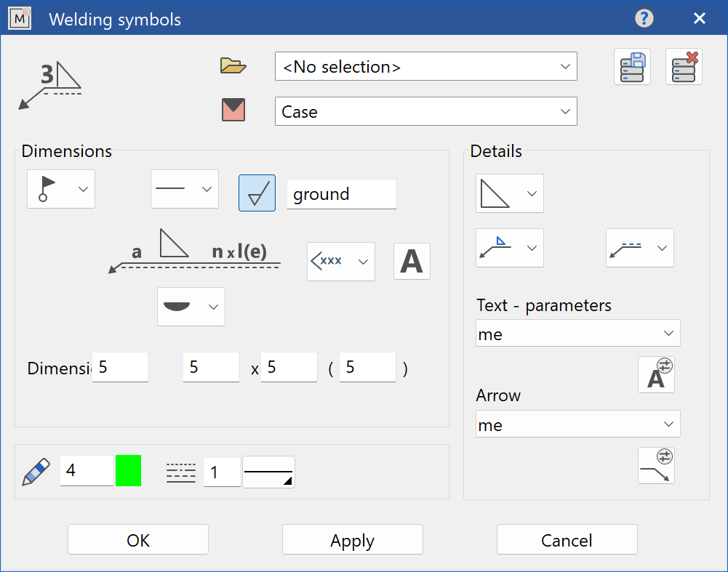Toggle the surface finish checkmark button
The width and height of the screenshot is (728, 572).
pos(257,193)
